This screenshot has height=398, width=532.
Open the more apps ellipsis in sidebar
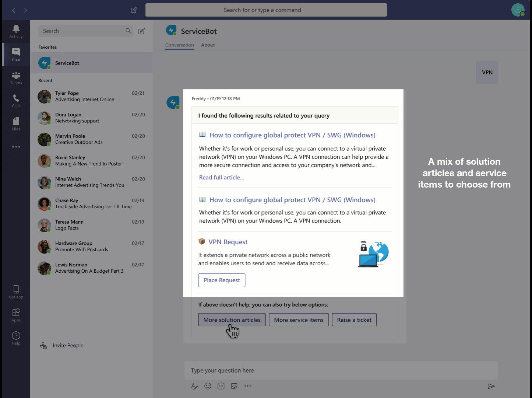[x=16, y=147]
